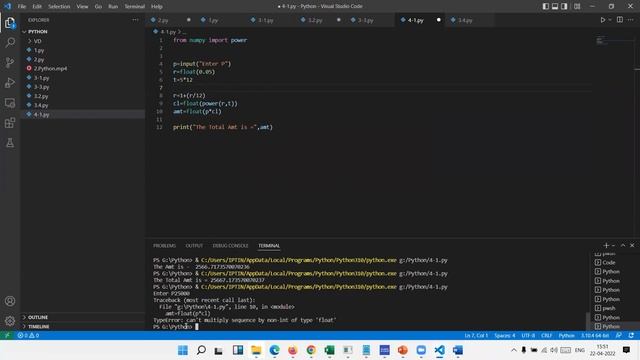Place cursor on empty line 7

pos(382,88)
